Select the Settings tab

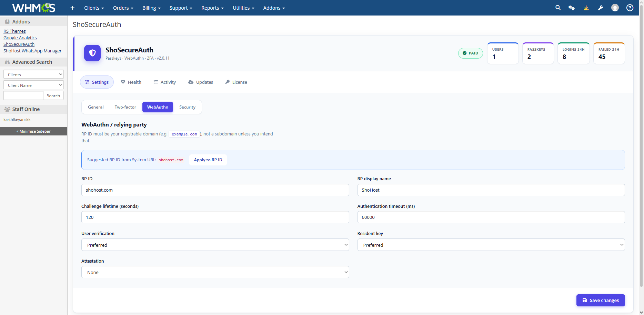(x=97, y=82)
